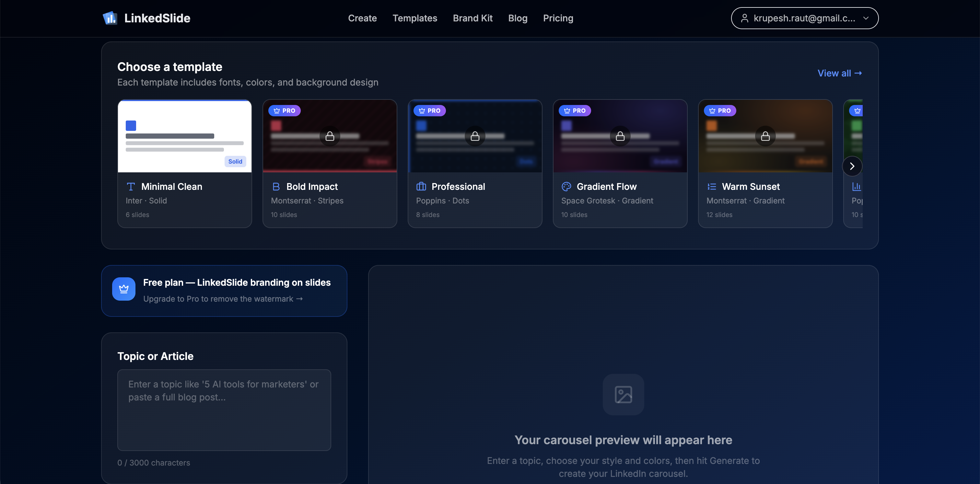Click Upgrade to Pro to remove watermark
This screenshot has width=980, height=484.
tap(223, 299)
